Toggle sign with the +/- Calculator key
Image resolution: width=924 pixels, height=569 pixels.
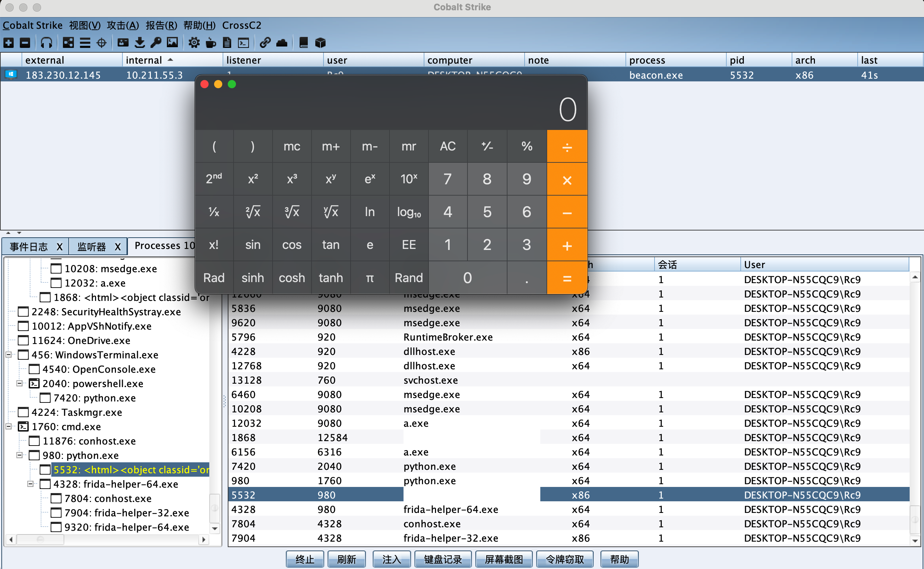tap(487, 146)
